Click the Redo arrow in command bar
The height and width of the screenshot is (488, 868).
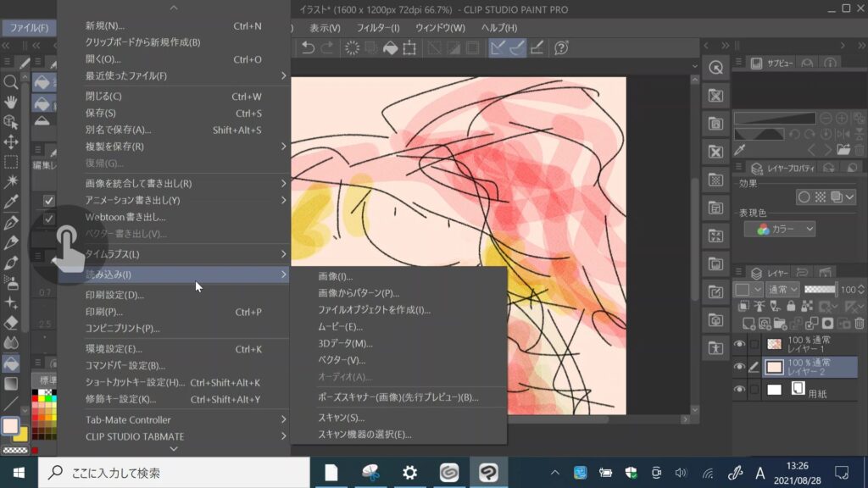[x=327, y=48]
